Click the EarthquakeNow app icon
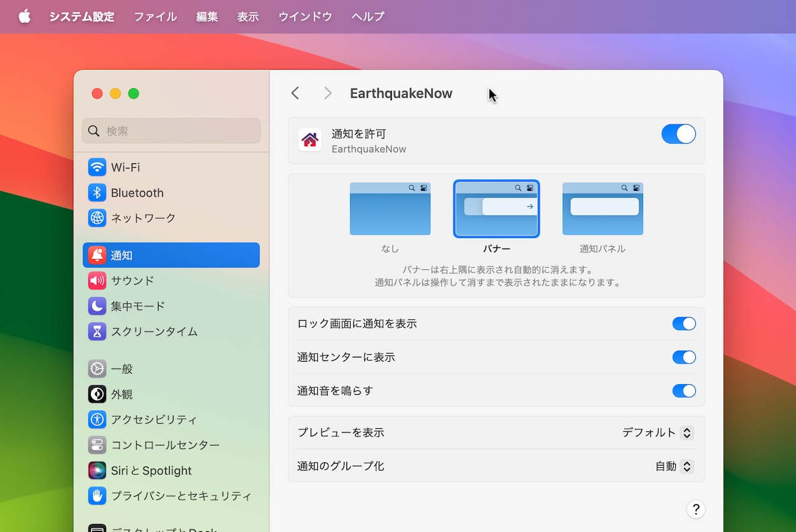The height and width of the screenshot is (532, 796). (x=310, y=140)
